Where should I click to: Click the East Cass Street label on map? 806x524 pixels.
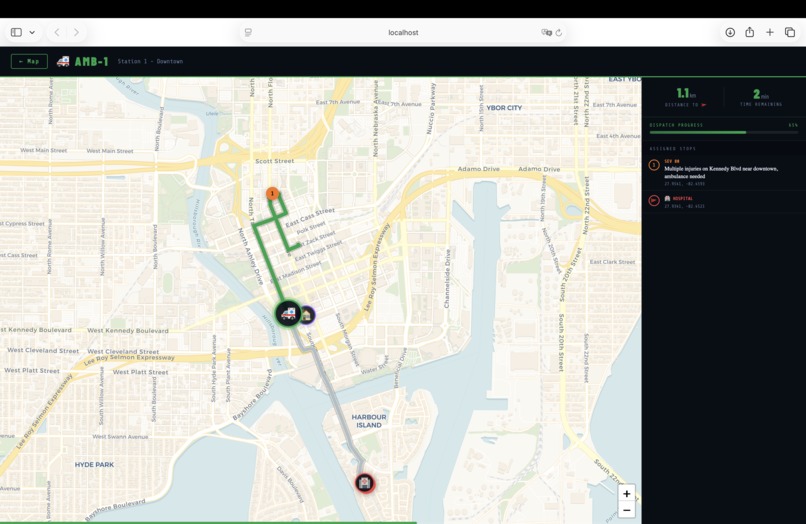pos(310,216)
